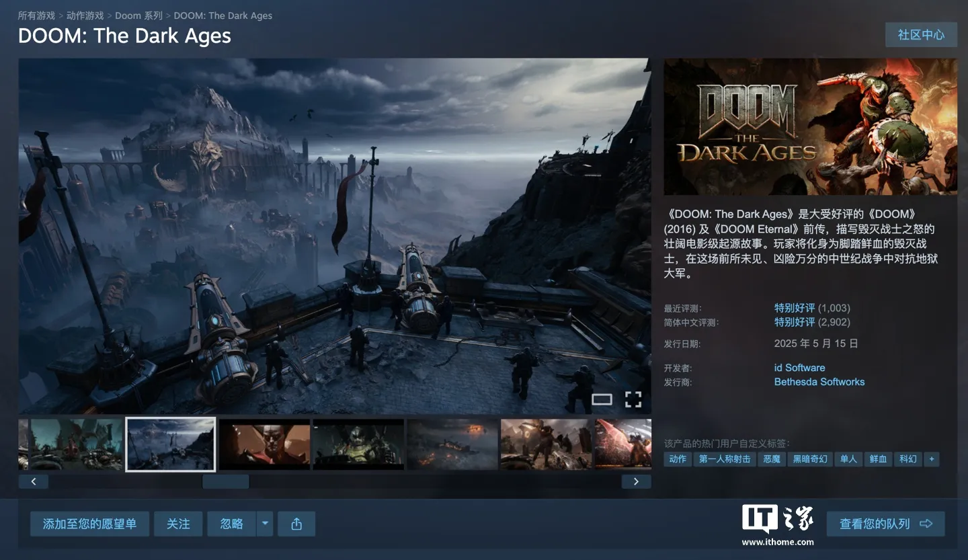Viewport: 968px width, 560px height.
Task: Go to 动作游戏 breadcrumb category
Action: coord(85,15)
